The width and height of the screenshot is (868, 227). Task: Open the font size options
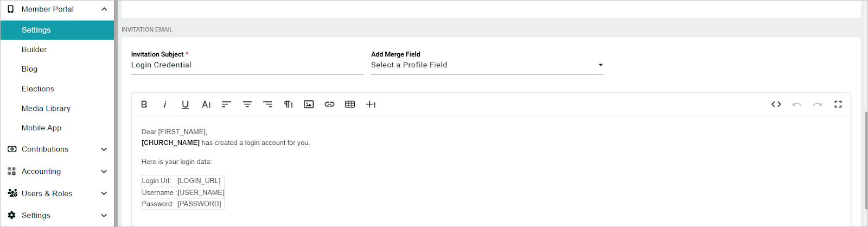pos(206,104)
